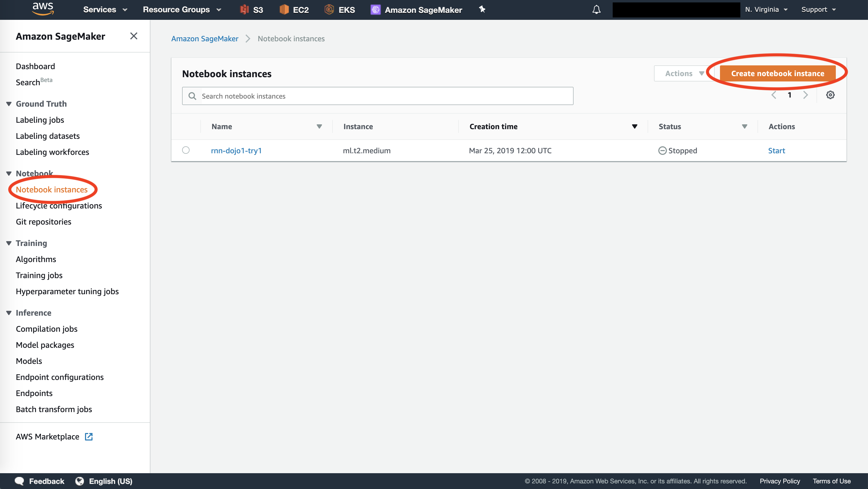Start the rnn-dojo1-try1 notebook
The image size is (868, 489).
(776, 151)
